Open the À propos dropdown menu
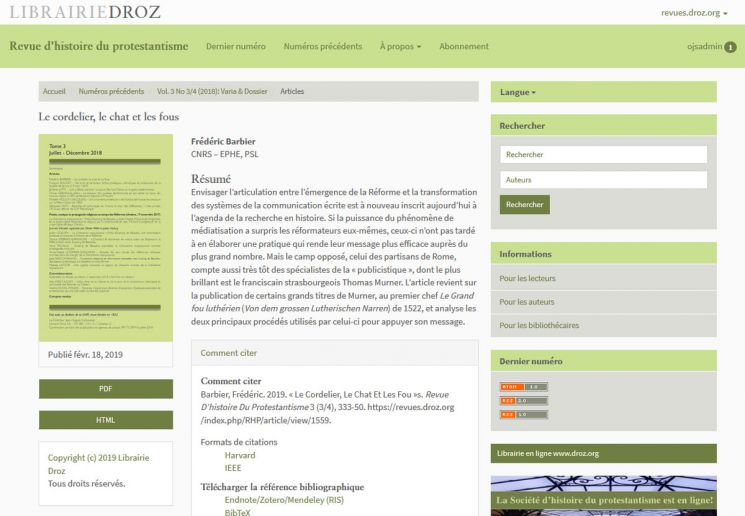 pyautogui.click(x=400, y=46)
